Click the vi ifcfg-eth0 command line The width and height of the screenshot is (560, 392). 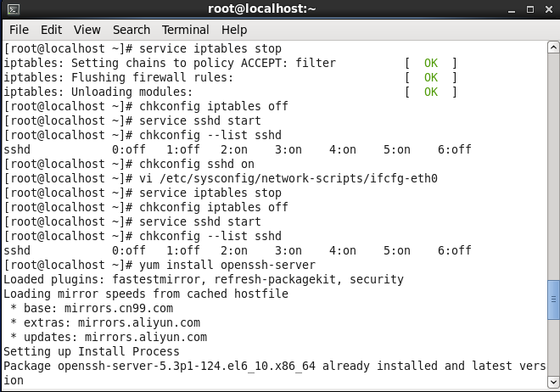[x=221, y=178]
